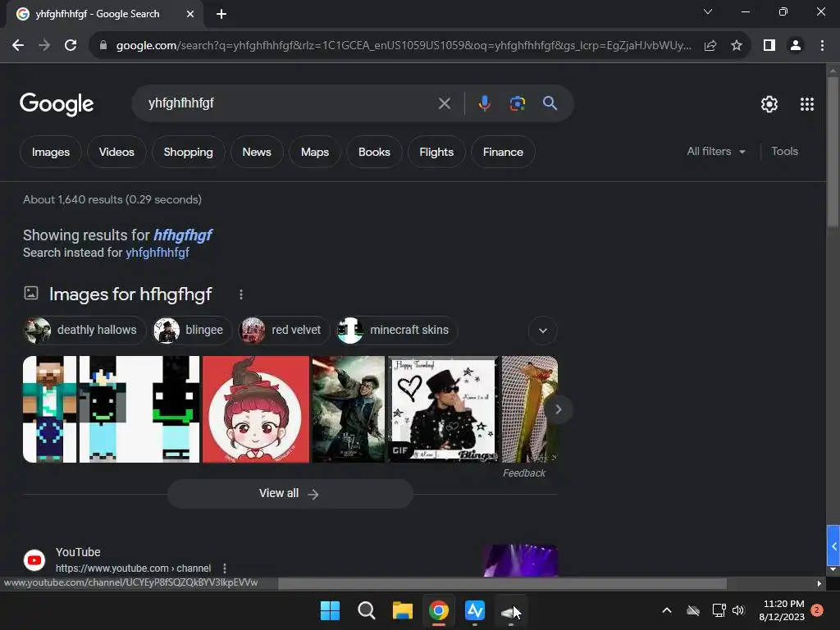The image size is (840, 630).
Task: Switch to Maps results
Action: 314,152
